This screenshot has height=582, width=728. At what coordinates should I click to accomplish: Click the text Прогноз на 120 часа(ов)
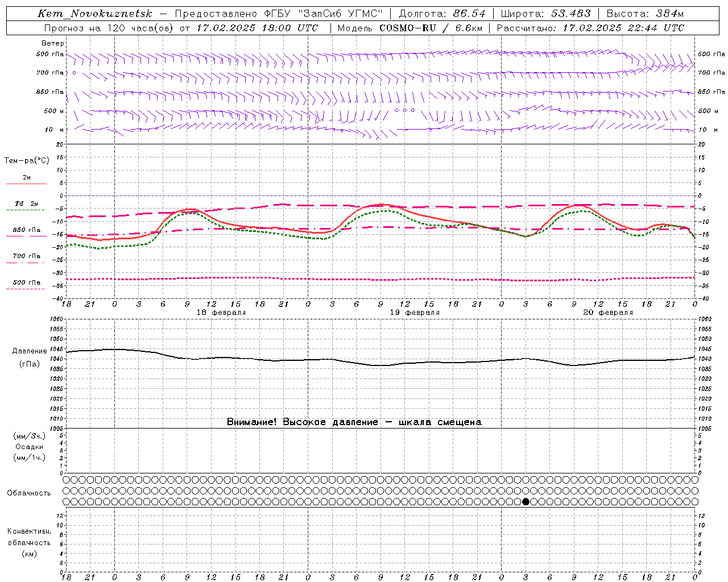point(109,28)
